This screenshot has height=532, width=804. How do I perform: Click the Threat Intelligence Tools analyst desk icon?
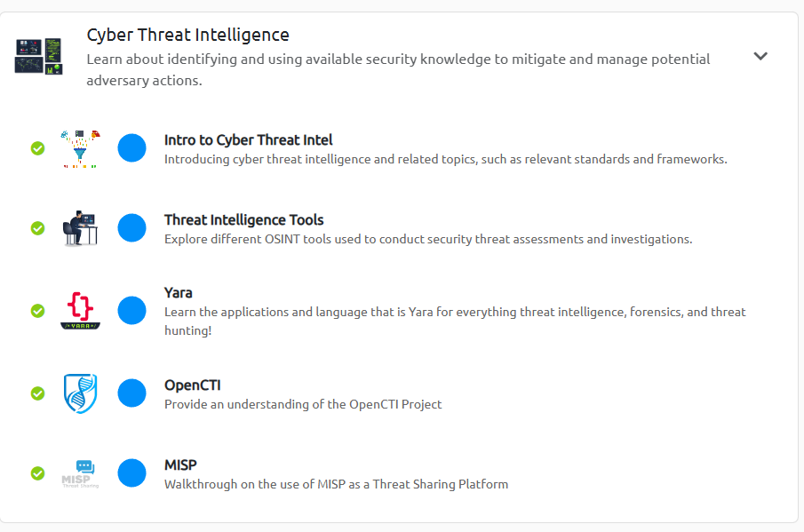(80, 228)
